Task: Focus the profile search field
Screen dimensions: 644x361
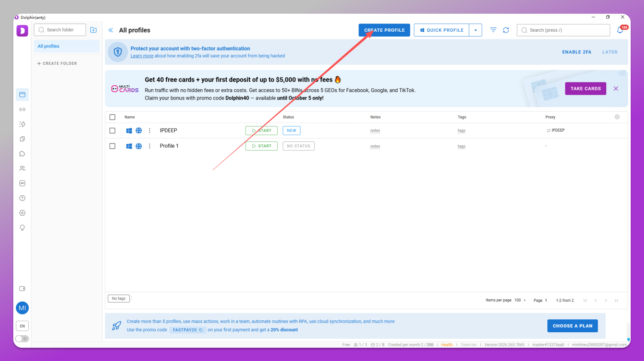Action: [563, 30]
